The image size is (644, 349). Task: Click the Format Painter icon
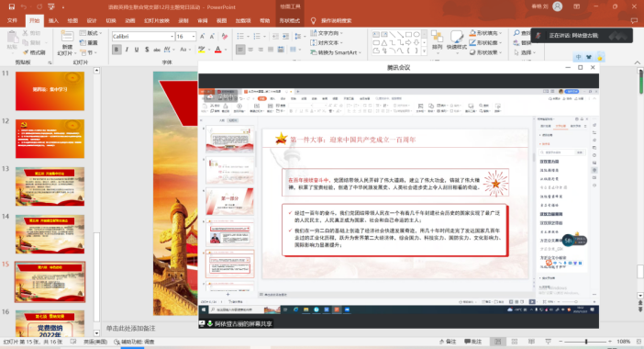pyautogui.click(x=34, y=52)
